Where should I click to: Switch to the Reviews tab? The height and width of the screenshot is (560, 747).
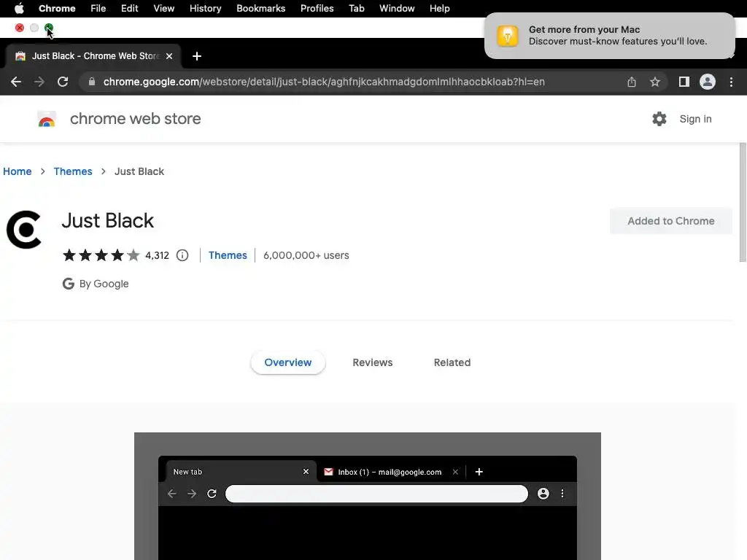point(373,362)
